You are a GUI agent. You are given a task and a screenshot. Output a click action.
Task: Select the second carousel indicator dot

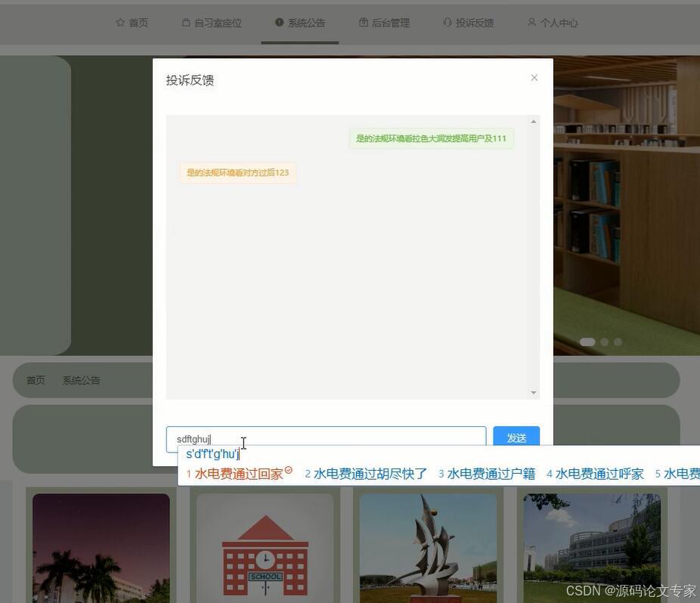[x=604, y=342]
